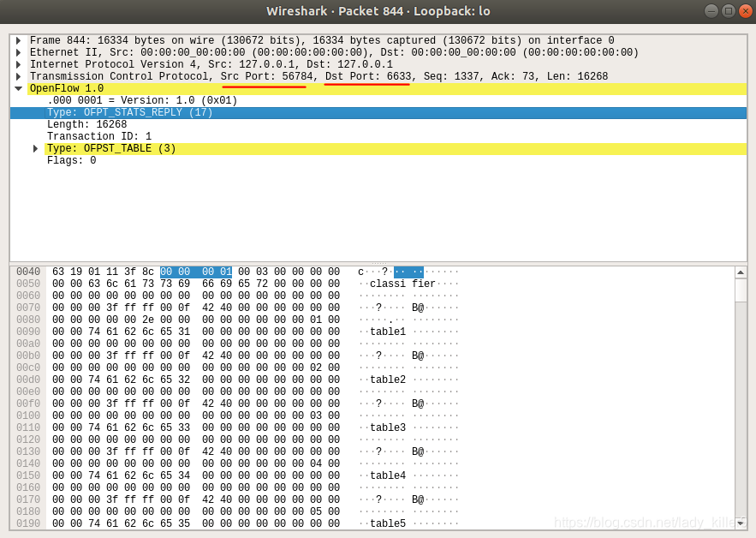
Task: Click ASCII text 'table1' in hex pane
Action: pos(388,332)
